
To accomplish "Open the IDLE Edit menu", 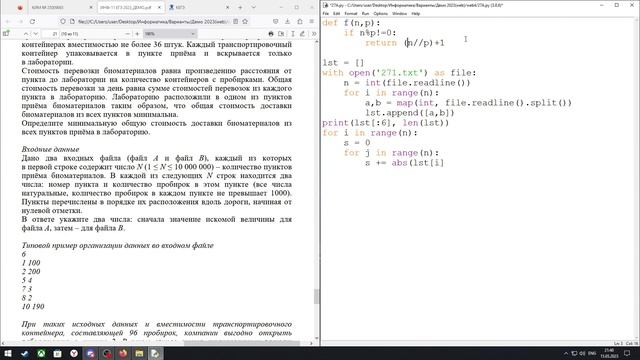I will tap(336, 13).
